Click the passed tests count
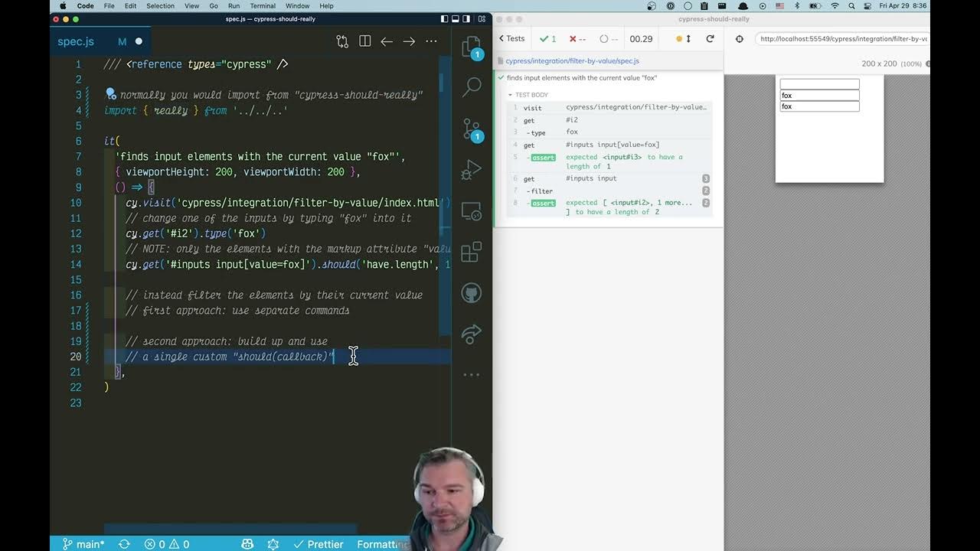The image size is (980, 551). tap(548, 38)
